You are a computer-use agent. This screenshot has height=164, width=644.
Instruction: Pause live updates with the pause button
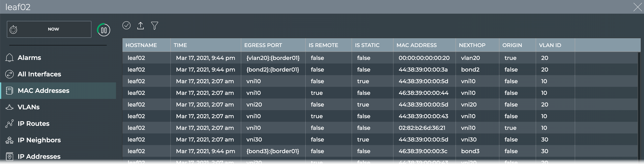[104, 30]
